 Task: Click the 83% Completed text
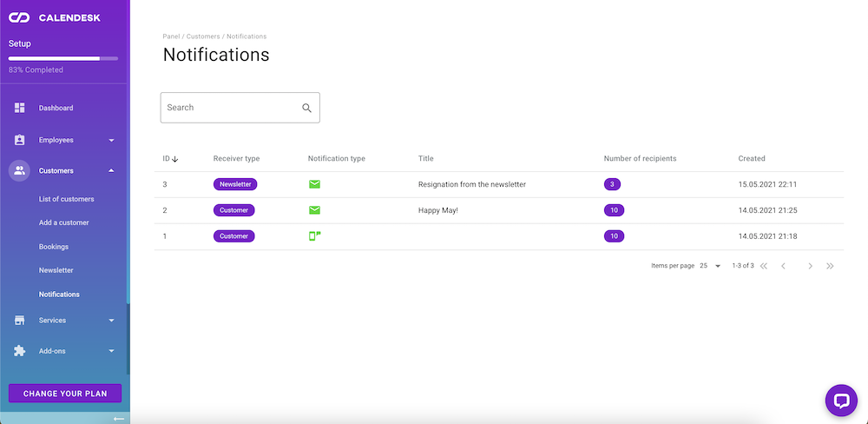(36, 70)
